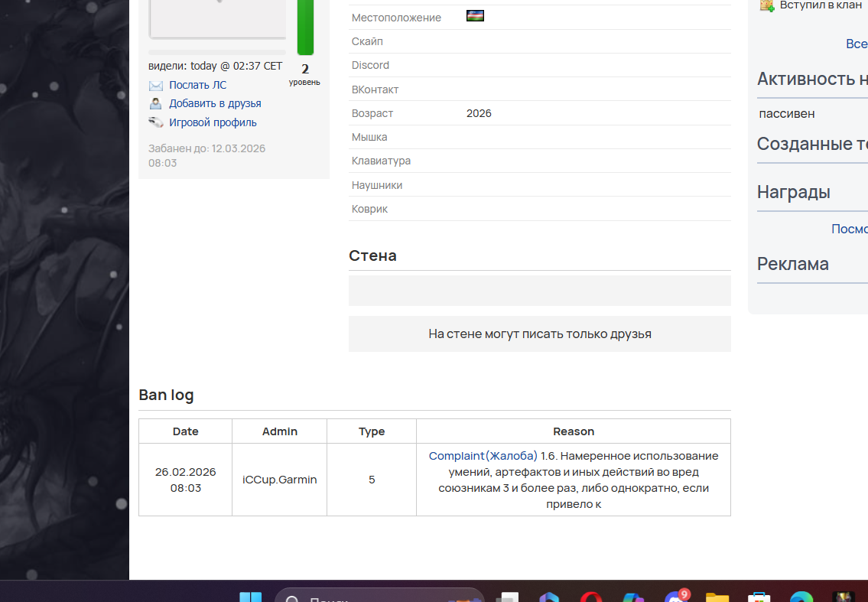
Task: Click the уровень label under the level number
Action: [x=304, y=83]
